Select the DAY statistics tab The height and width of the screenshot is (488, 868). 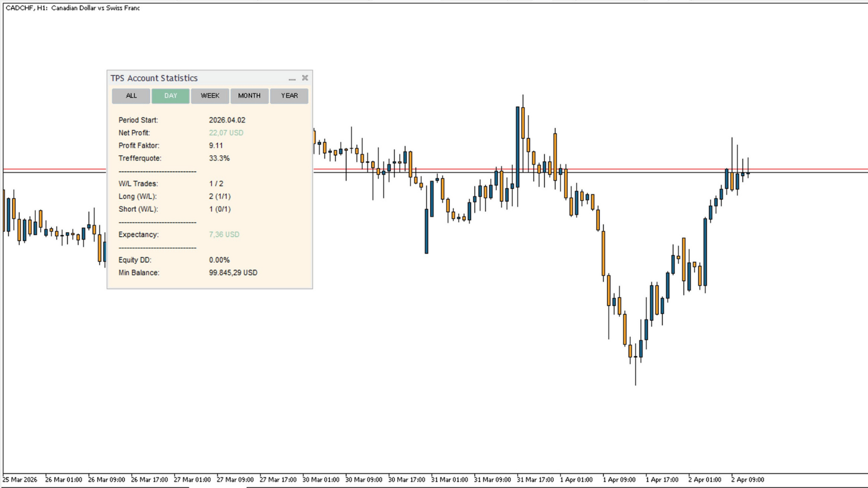coord(170,96)
